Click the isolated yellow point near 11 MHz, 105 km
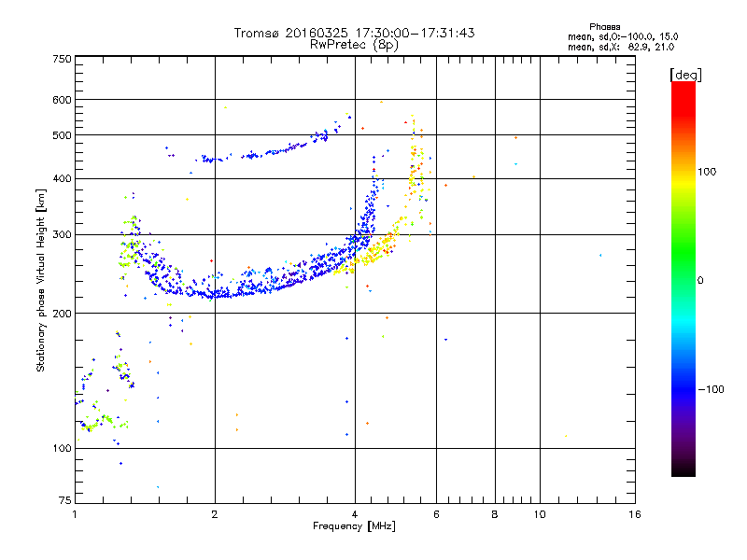The height and width of the screenshot is (560, 747). (x=566, y=436)
